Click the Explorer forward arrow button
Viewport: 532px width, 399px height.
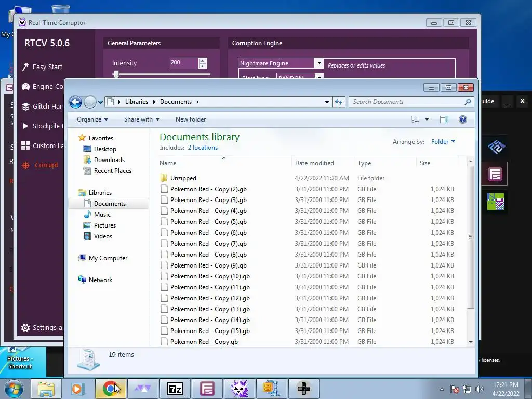point(90,102)
